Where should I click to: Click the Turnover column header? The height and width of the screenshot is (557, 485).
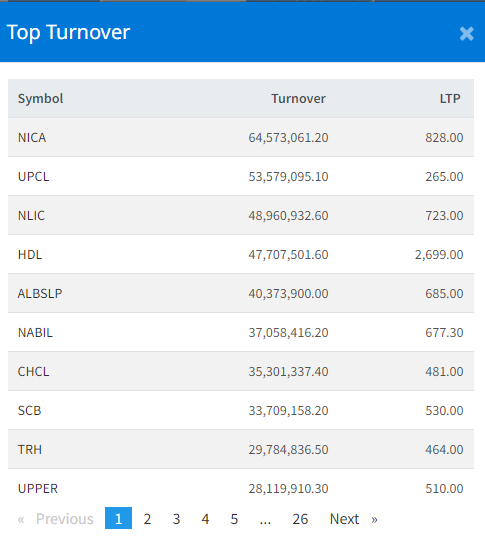click(298, 98)
